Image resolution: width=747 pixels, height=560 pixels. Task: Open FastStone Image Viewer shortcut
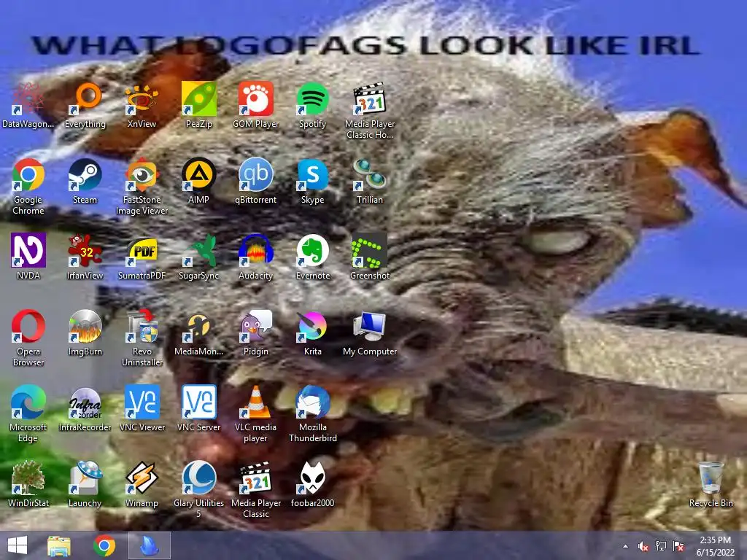coord(142,187)
